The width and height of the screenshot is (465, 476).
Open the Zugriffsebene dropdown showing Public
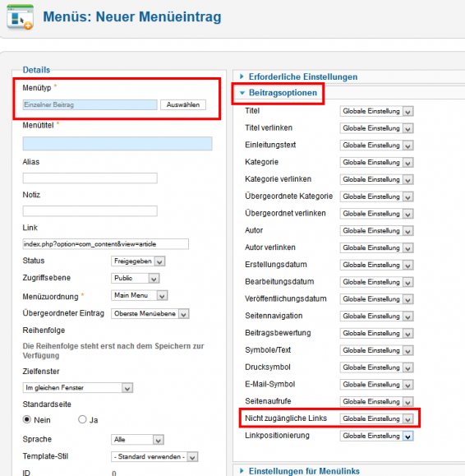tap(136, 278)
